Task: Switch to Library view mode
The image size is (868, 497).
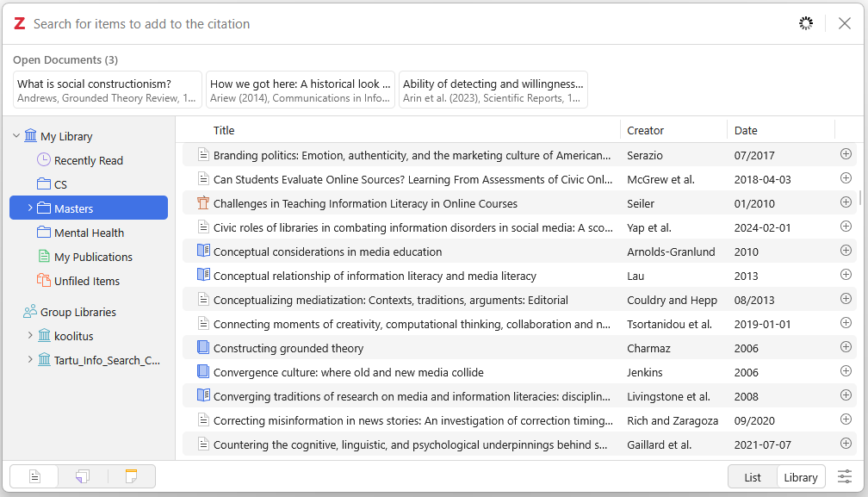Action: pos(801,477)
